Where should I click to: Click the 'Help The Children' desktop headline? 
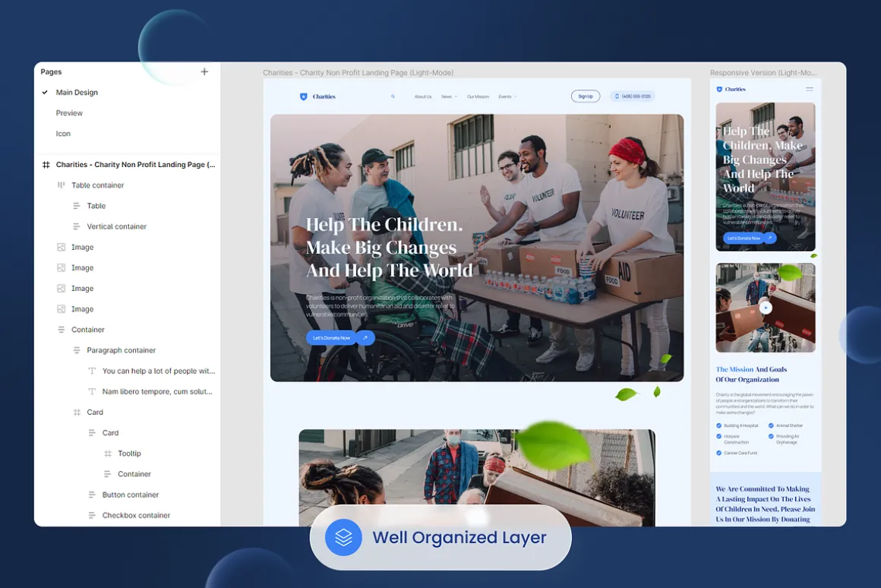390,248
